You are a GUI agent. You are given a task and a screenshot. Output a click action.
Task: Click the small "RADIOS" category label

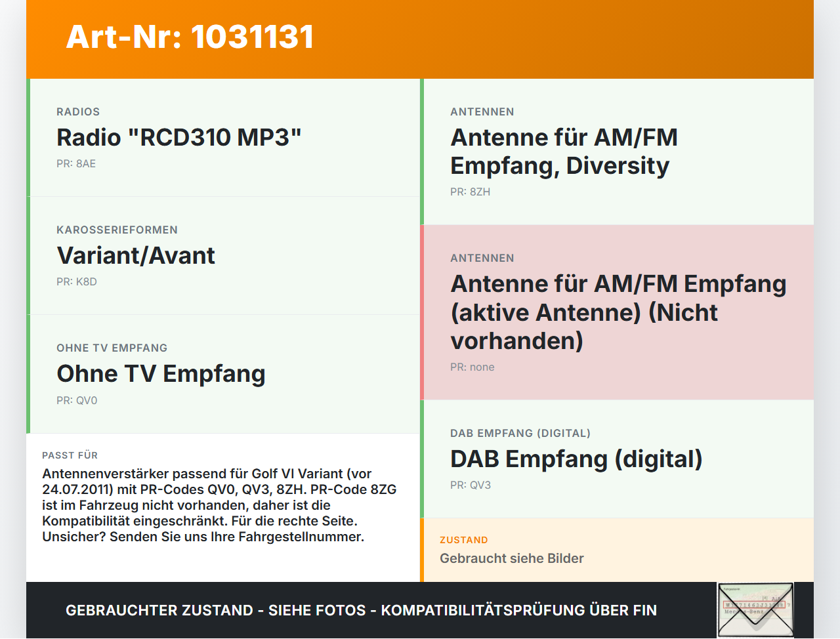(78, 112)
